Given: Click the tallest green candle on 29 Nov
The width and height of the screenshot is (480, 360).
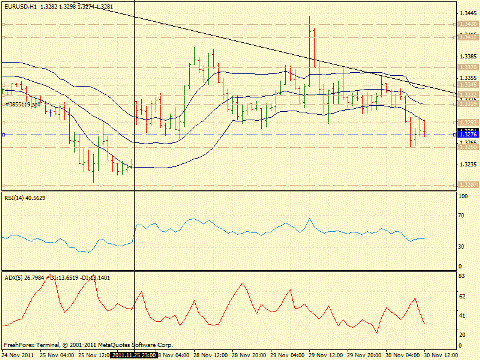Looking at the screenshot, I should 310,50.
